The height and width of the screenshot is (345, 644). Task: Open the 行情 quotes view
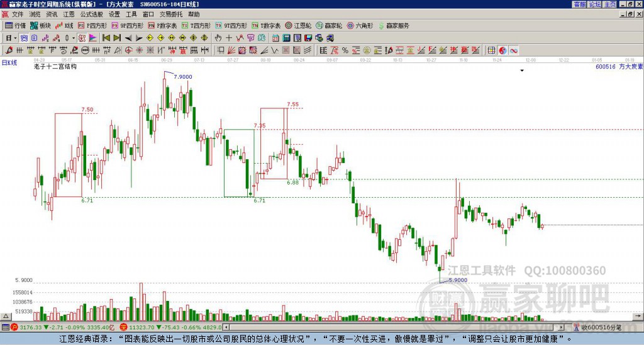(15, 25)
